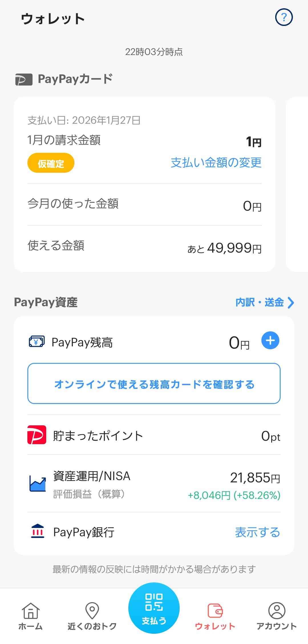Switch to the 近くのおトク tab
The image size is (308, 644).
tap(92, 615)
